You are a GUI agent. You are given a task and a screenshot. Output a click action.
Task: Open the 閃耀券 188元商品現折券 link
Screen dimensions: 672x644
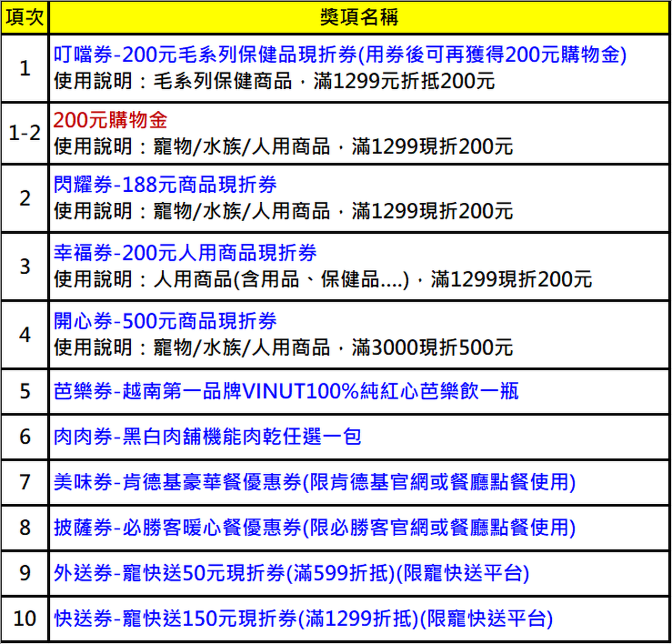click(165, 185)
